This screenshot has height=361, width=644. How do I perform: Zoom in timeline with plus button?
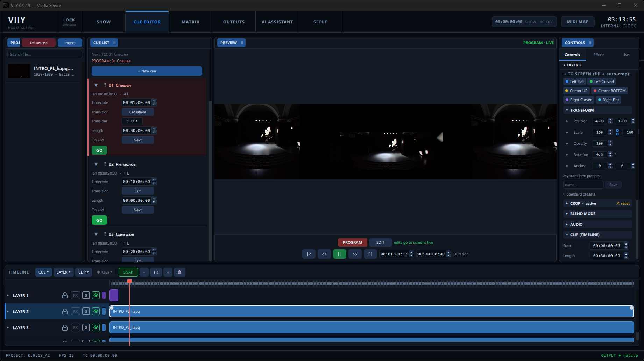click(168, 272)
